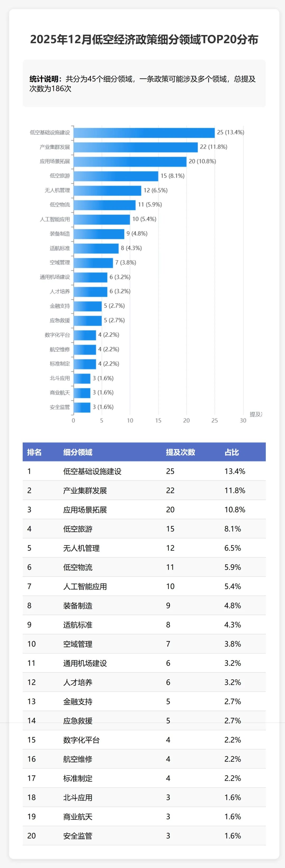Click the "15 (8.1%)" chart data label
The image size is (285, 868).
pos(172,176)
